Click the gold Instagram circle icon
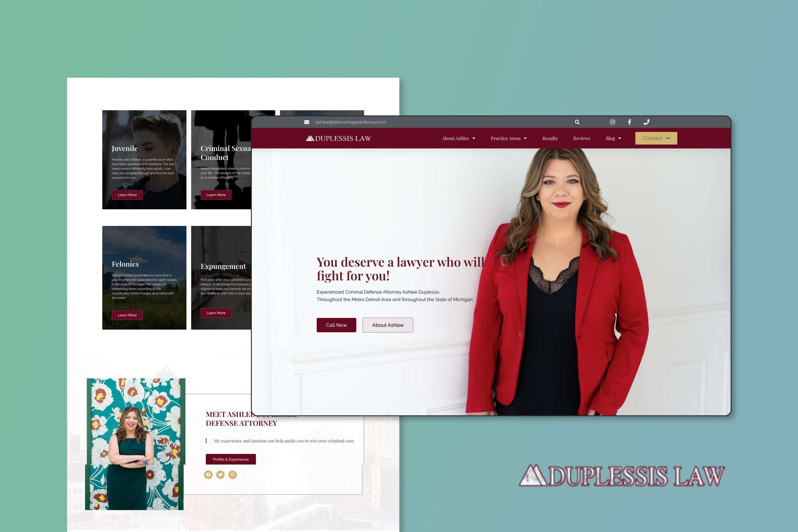The height and width of the screenshot is (532, 798). click(x=233, y=475)
